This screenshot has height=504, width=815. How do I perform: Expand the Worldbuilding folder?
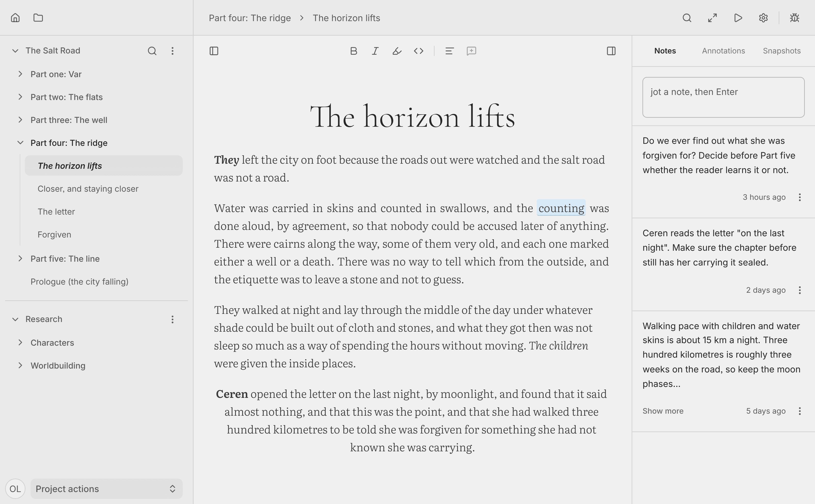pyautogui.click(x=20, y=366)
